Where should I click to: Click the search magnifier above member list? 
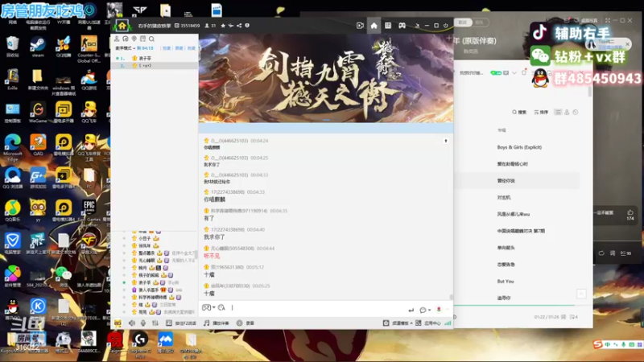151,39
